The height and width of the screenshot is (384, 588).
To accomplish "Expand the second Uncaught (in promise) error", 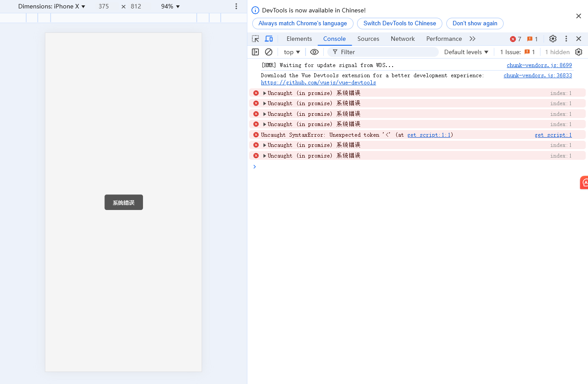I will (x=265, y=103).
